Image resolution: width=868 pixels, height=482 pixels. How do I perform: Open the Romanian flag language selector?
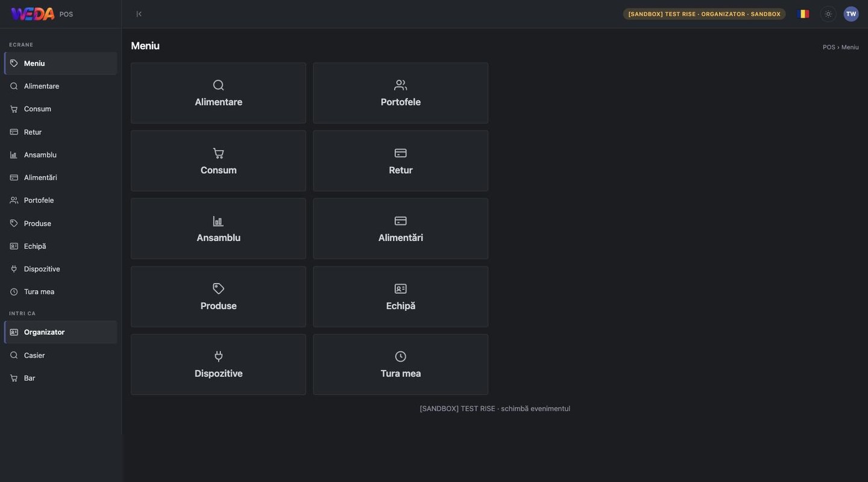804,14
